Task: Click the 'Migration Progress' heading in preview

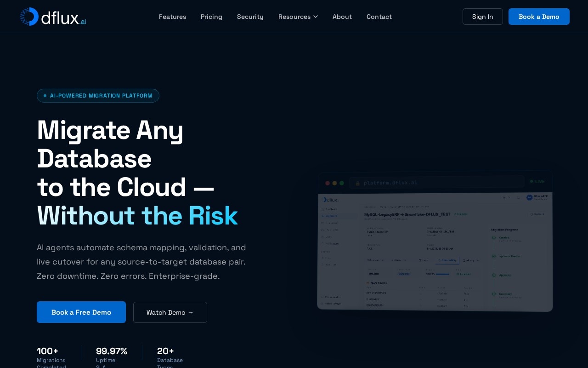Action: pos(504,229)
